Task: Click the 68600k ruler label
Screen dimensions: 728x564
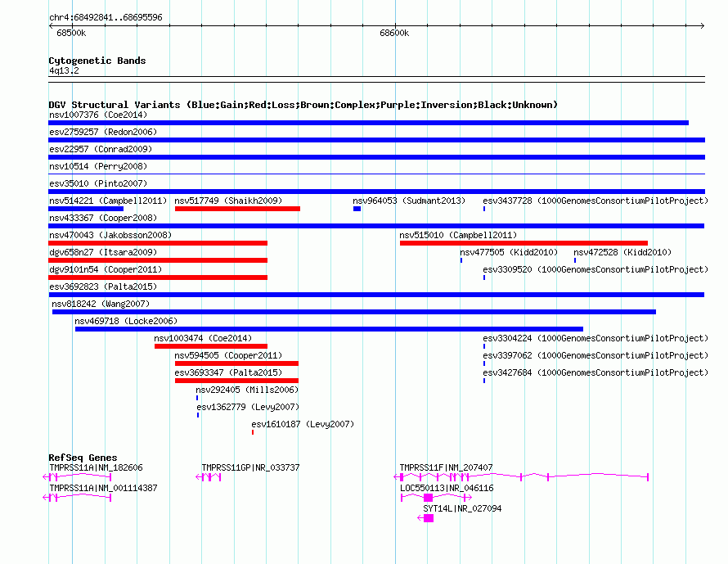Action: click(x=394, y=33)
